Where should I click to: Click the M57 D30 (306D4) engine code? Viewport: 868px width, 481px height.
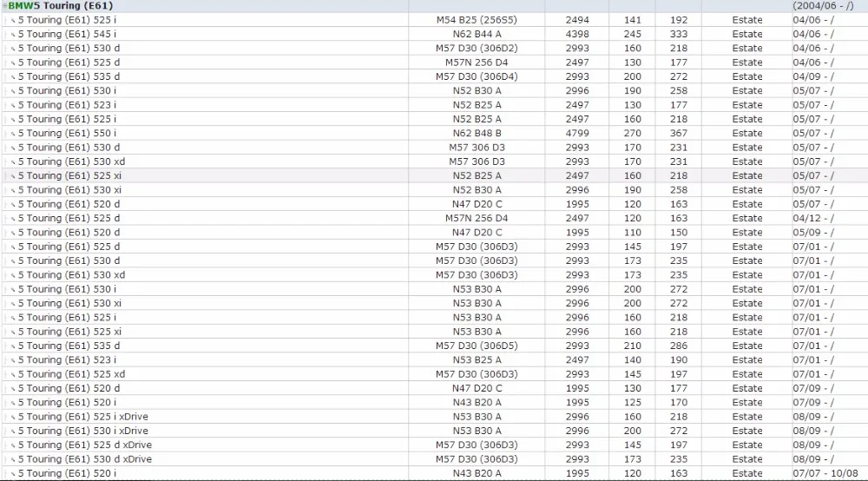(x=477, y=76)
